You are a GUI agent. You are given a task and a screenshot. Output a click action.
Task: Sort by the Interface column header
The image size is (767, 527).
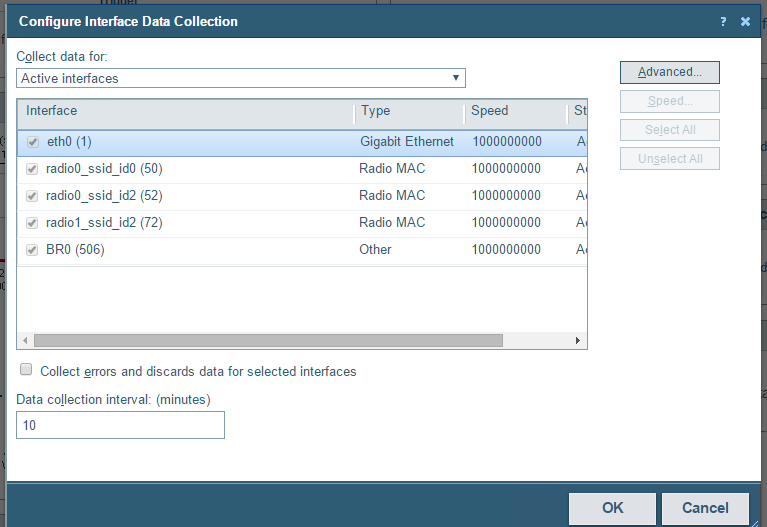point(186,114)
